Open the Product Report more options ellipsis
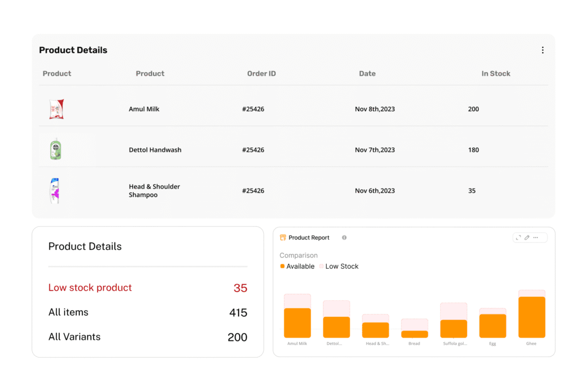Screen dimensions: 587x392 coord(536,237)
